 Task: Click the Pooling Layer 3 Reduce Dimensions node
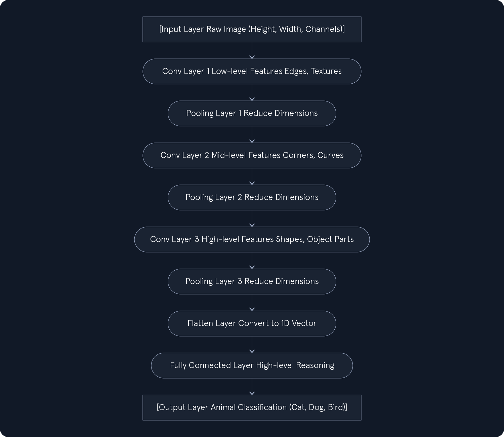point(252,281)
